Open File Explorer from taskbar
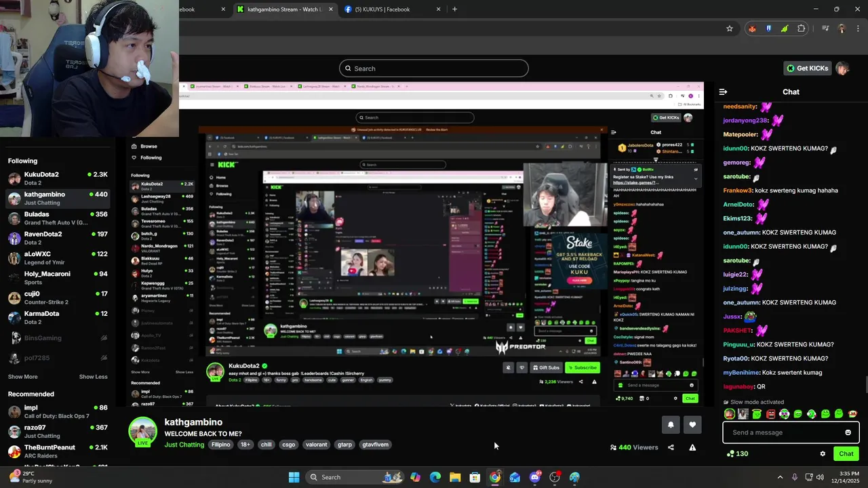The width and height of the screenshot is (868, 488). coord(455,477)
